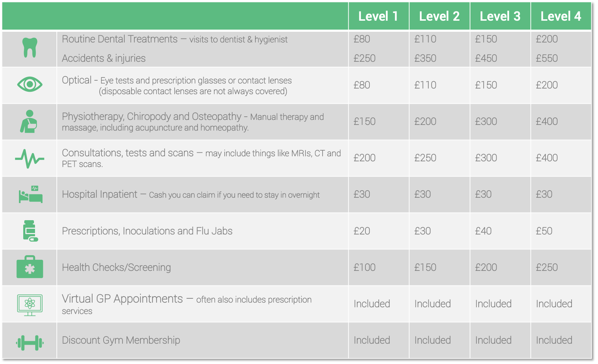Click Level 2 Included for Virtual GP Appointments
Screen dimensions: 598x364
pyautogui.click(x=433, y=304)
